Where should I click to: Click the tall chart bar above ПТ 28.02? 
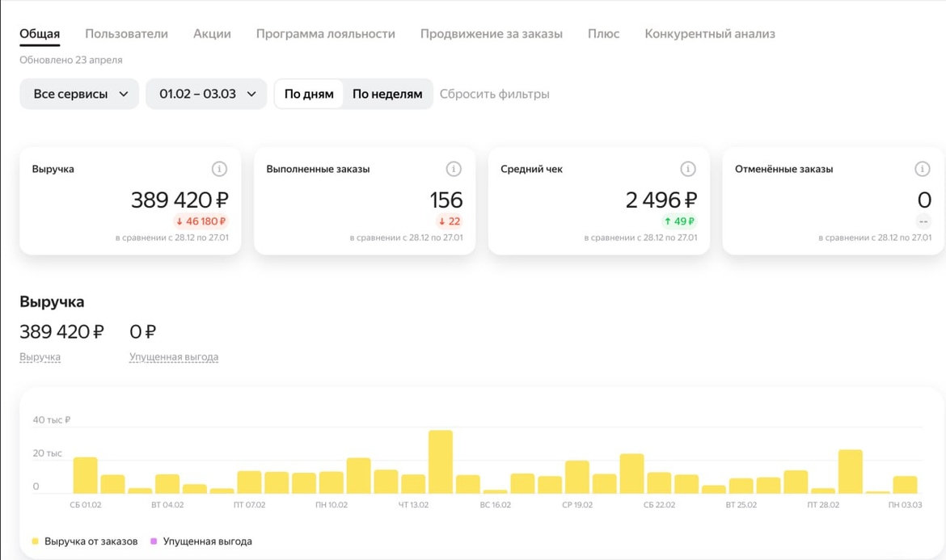(850, 471)
